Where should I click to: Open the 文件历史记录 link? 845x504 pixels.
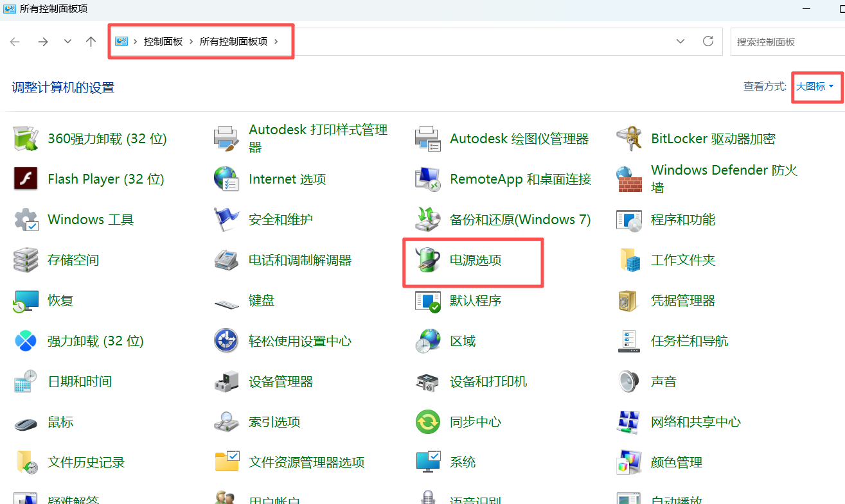click(x=86, y=462)
